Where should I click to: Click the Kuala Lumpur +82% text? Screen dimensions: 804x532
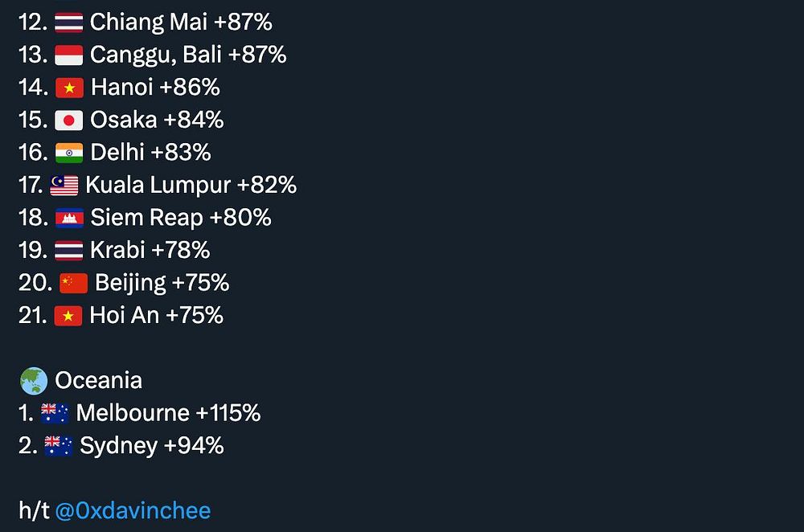(191, 186)
